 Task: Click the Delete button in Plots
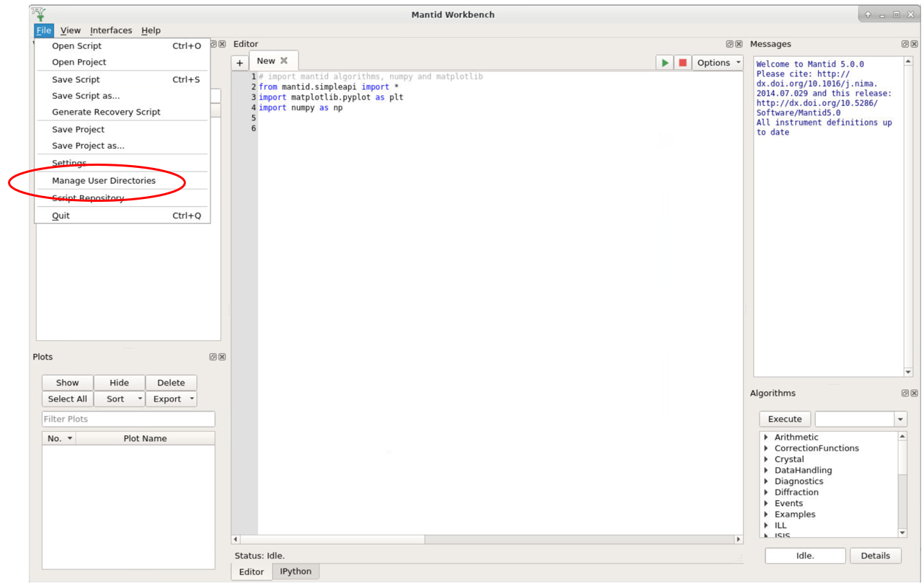172,383
